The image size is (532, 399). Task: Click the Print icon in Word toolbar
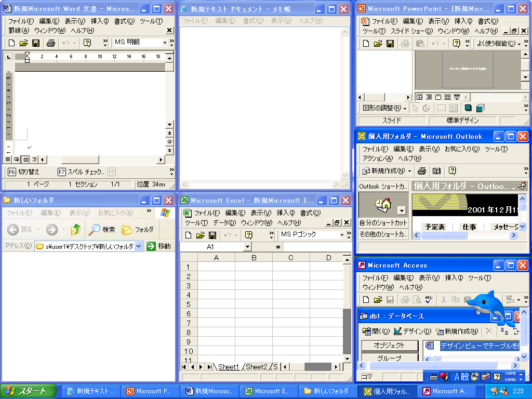click(51, 43)
